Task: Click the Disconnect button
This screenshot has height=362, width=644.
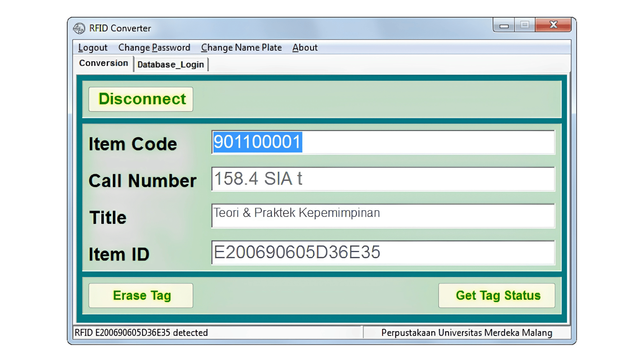Action: click(x=141, y=99)
